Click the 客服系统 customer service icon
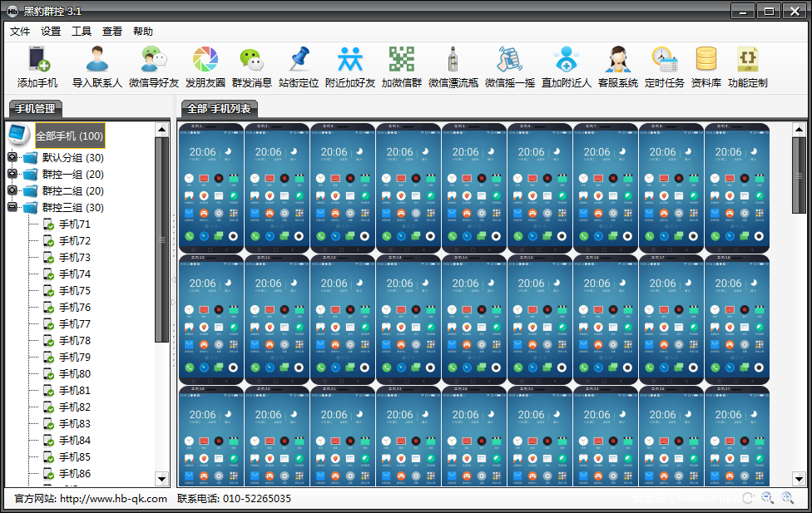The width and height of the screenshot is (812, 513). coord(617,61)
